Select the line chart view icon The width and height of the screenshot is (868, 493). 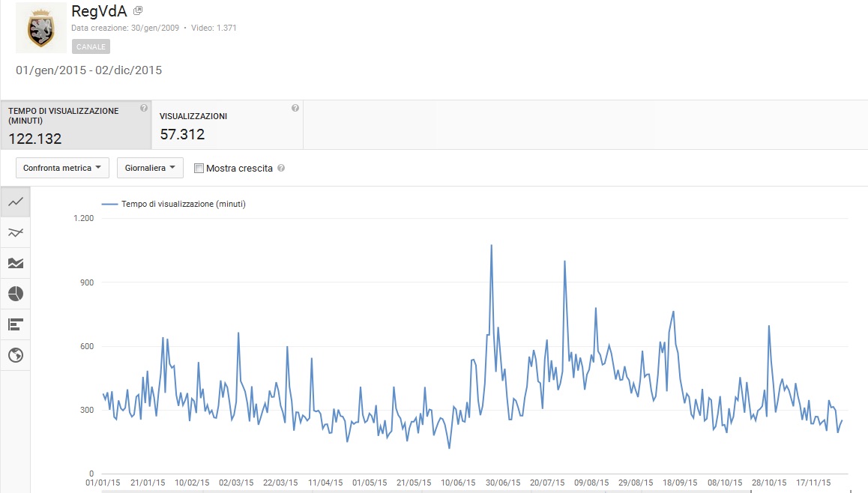pyautogui.click(x=16, y=202)
